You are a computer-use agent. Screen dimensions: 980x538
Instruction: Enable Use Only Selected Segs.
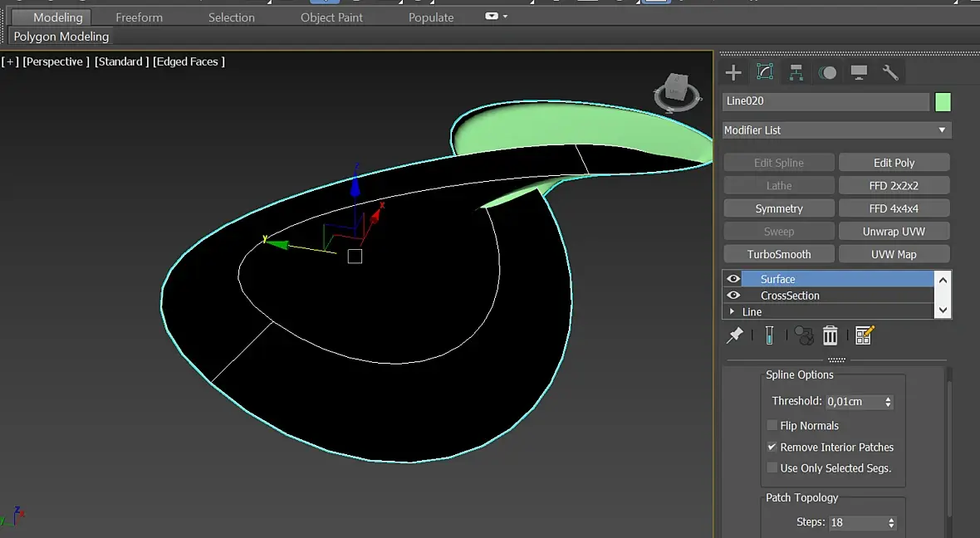(x=772, y=468)
